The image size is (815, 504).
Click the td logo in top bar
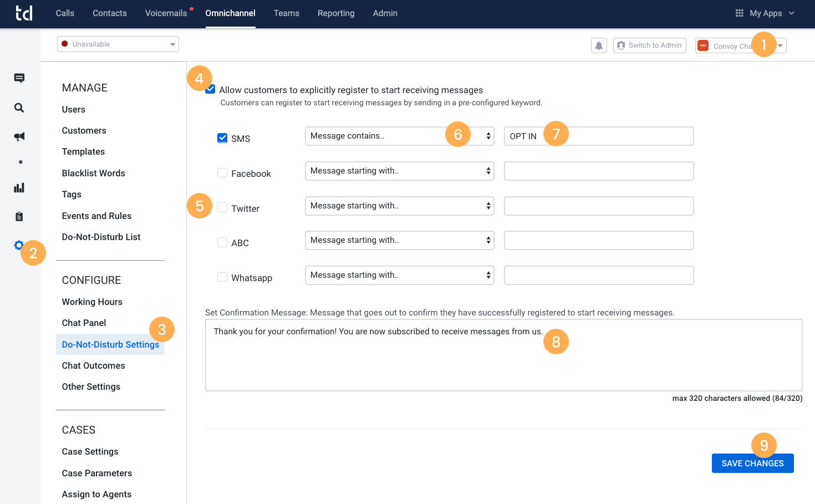24,13
